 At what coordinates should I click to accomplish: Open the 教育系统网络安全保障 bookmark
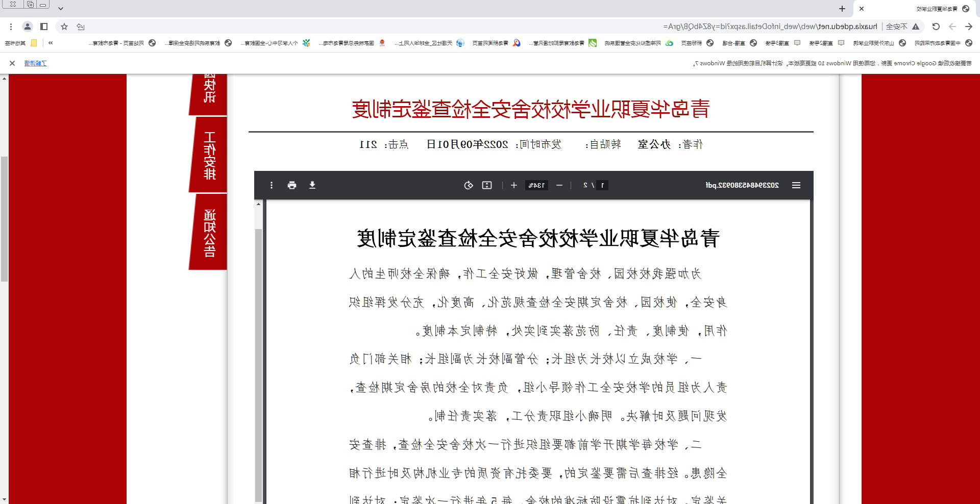click(x=198, y=43)
